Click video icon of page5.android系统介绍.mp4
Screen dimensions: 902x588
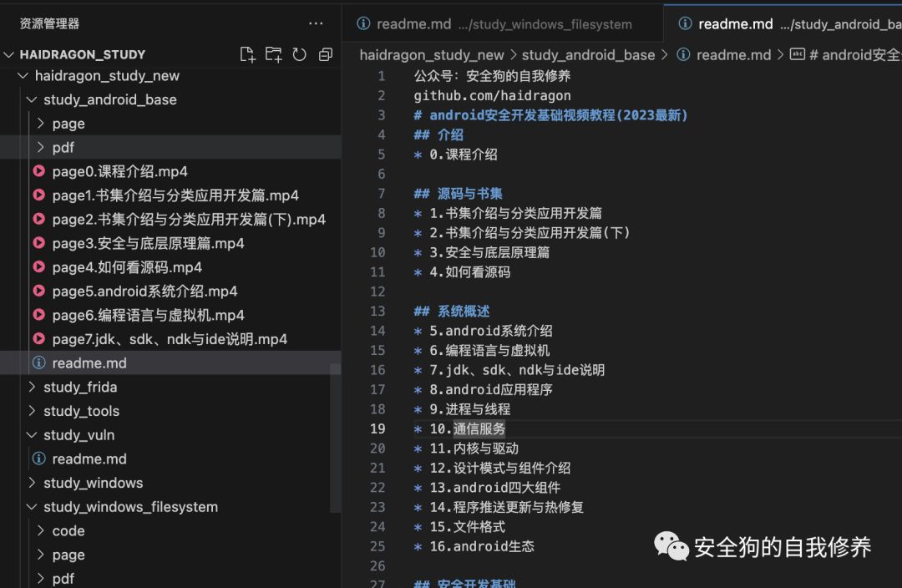[39, 291]
